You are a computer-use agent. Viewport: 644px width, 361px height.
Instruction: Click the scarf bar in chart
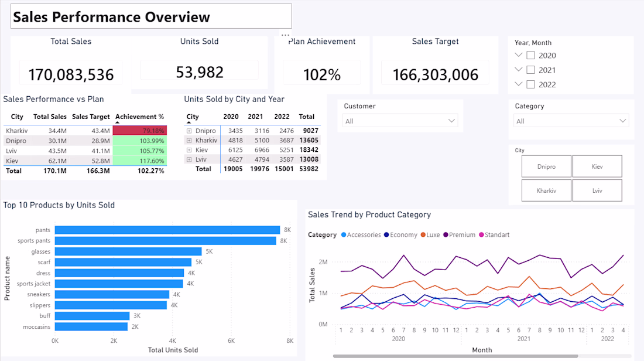click(123, 262)
